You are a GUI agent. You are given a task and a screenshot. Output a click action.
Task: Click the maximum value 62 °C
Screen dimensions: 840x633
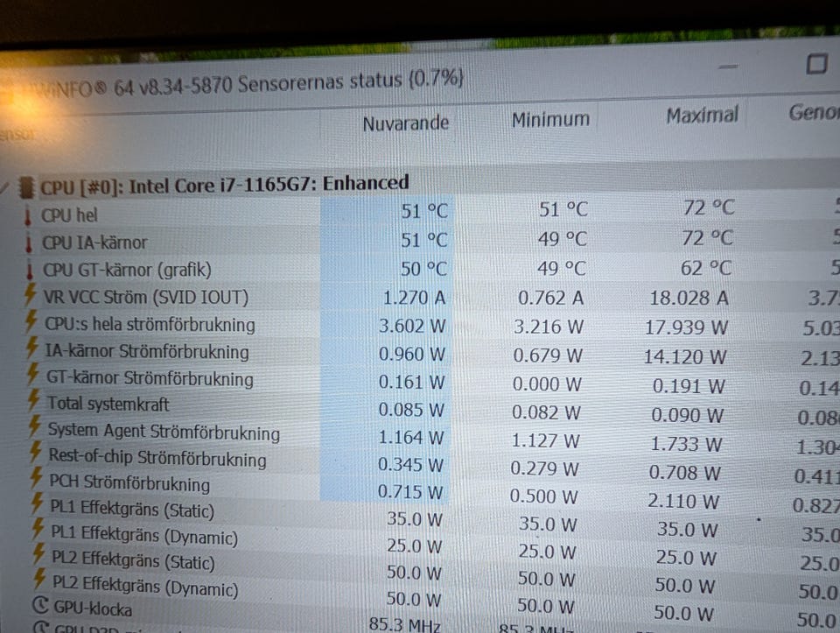705,268
